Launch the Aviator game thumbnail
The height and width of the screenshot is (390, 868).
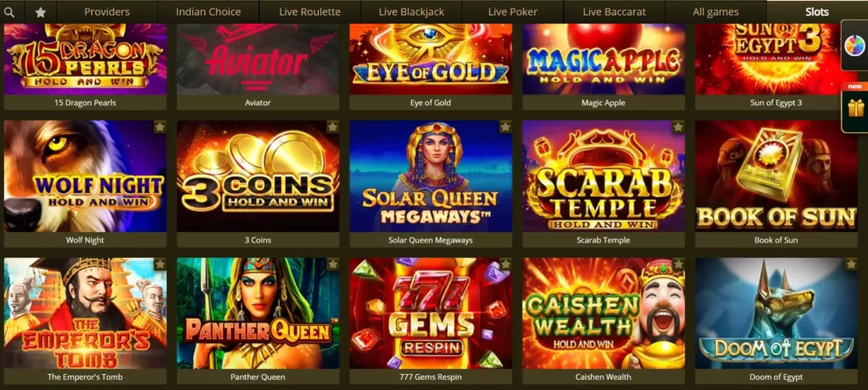click(258, 59)
